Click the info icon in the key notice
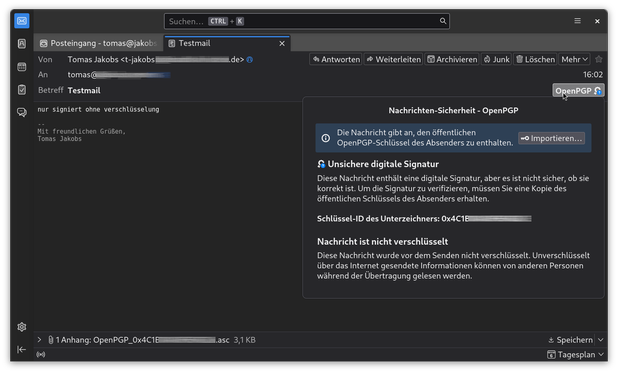This screenshot has height=373, width=618. point(326,138)
